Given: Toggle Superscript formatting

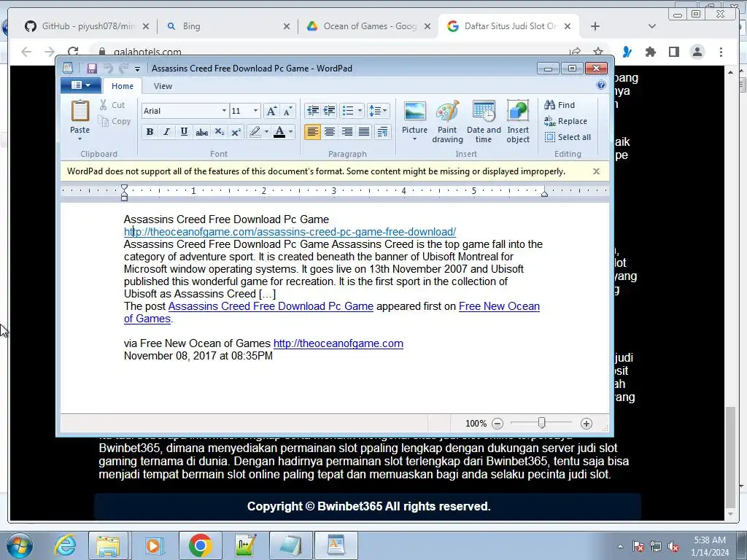Looking at the screenshot, I should 236,132.
